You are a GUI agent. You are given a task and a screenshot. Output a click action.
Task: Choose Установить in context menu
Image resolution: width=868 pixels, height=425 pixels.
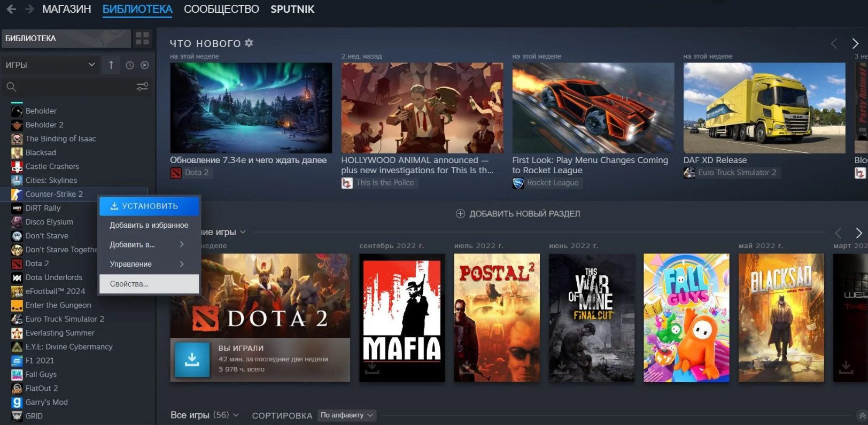(149, 206)
